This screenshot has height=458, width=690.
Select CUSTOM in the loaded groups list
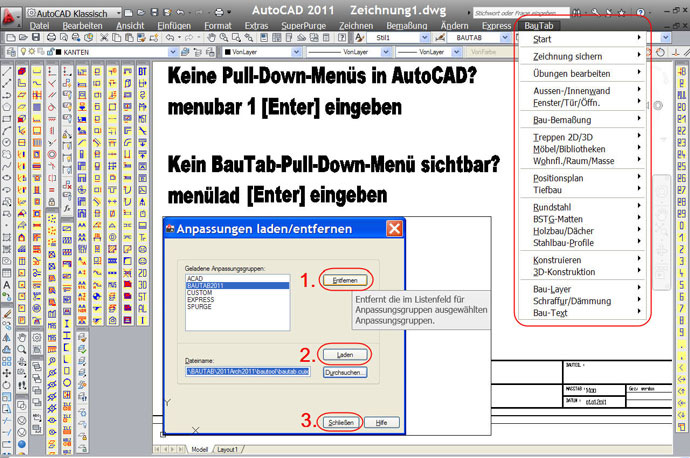[x=237, y=293]
